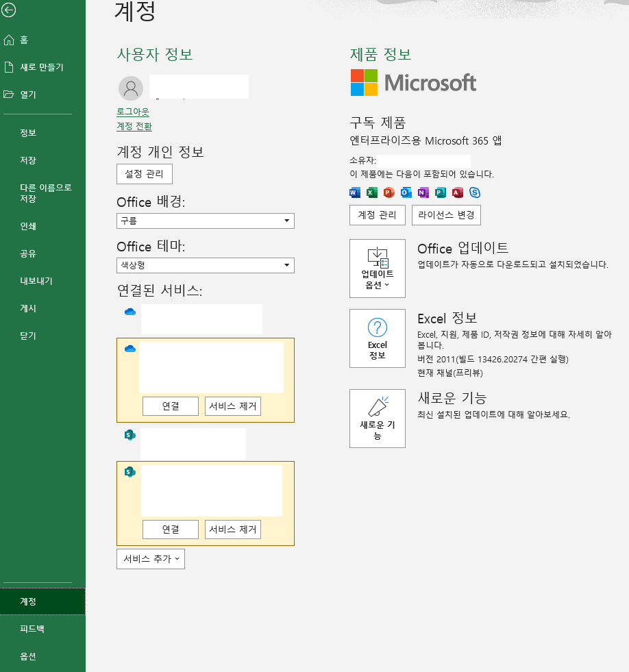Viewport: 629px width, 672px height.
Task: Click the 연결된 서비스: heading
Action: point(160,290)
